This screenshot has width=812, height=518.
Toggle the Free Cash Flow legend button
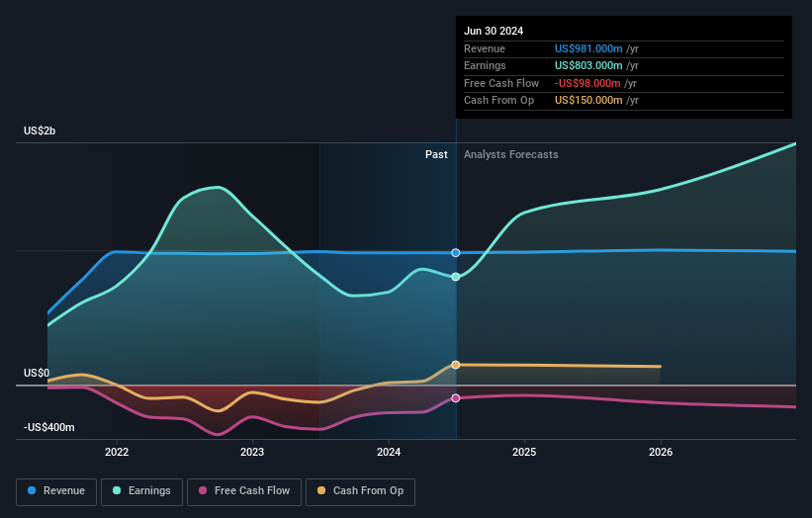pos(244,491)
